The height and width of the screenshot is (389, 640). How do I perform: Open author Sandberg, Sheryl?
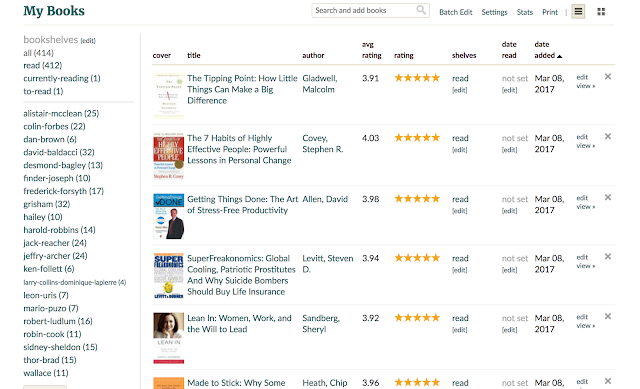pyautogui.click(x=321, y=323)
